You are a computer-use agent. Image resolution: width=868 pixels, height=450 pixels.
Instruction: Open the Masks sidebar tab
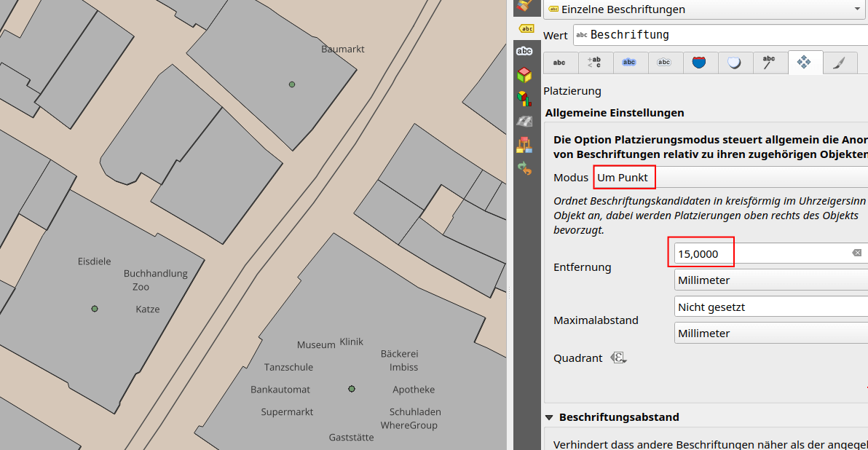click(x=524, y=51)
